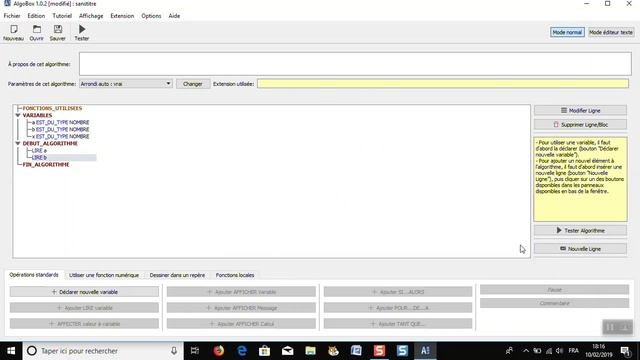Click the Nouveau toolbar icon
The width and height of the screenshot is (640, 360).
tap(13, 33)
